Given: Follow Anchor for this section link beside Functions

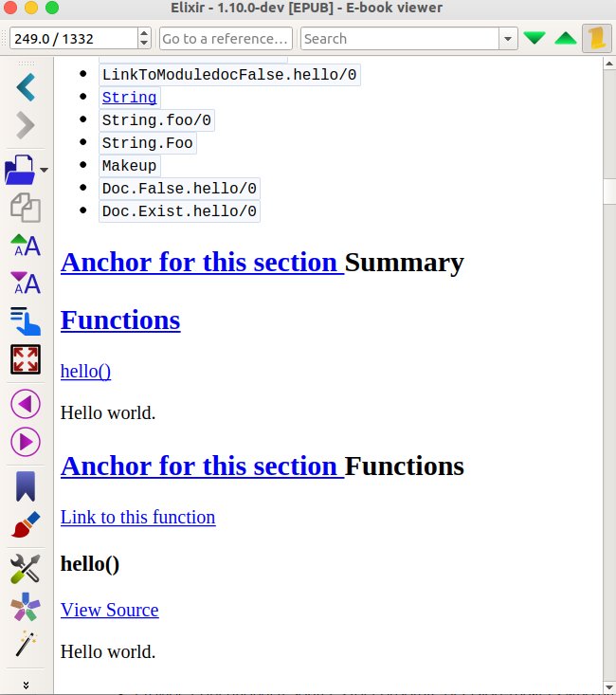Looking at the screenshot, I should coord(202,466).
